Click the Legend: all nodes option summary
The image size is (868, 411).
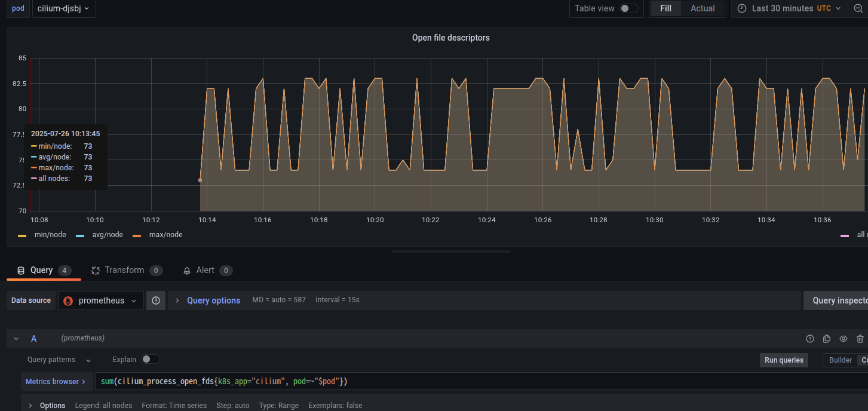click(x=103, y=406)
